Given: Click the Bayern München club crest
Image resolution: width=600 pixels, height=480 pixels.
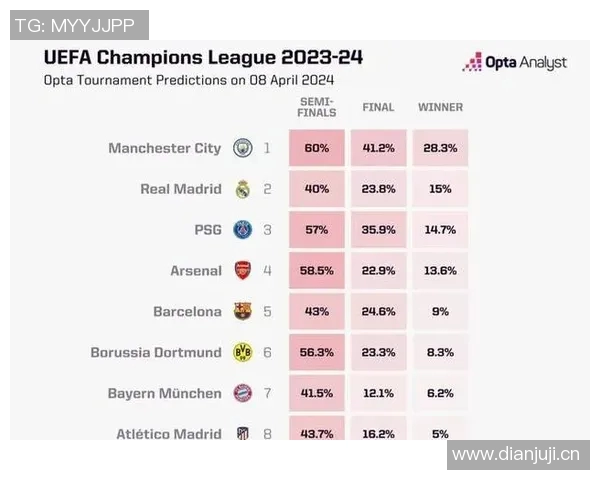Looking at the screenshot, I should (x=242, y=393).
